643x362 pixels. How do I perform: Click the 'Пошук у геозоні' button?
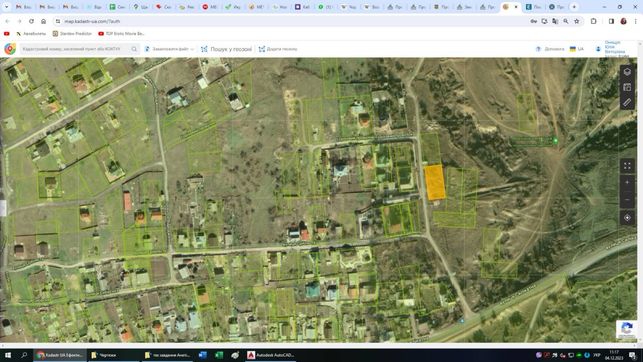point(226,49)
